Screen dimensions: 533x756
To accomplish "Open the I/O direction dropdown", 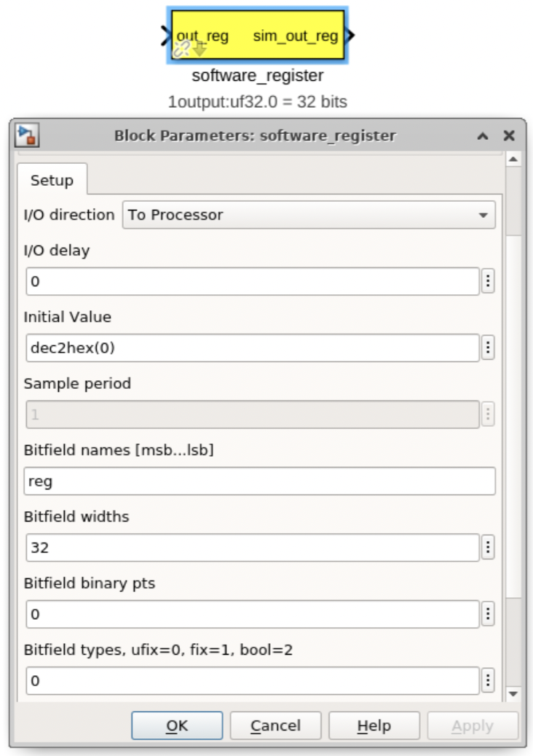I will (x=309, y=215).
